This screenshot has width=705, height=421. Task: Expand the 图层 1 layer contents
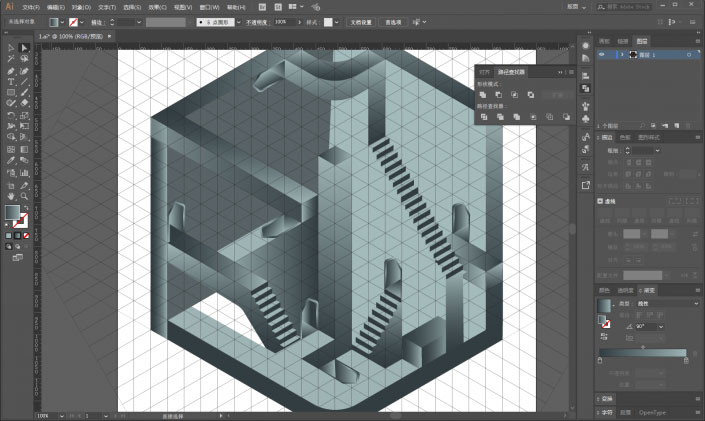click(x=622, y=55)
